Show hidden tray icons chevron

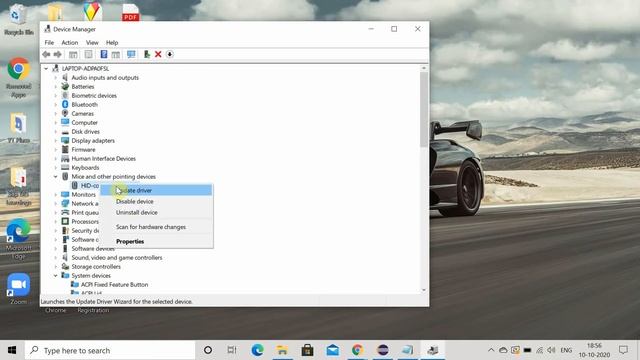pyautogui.click(x=491, y=350)
